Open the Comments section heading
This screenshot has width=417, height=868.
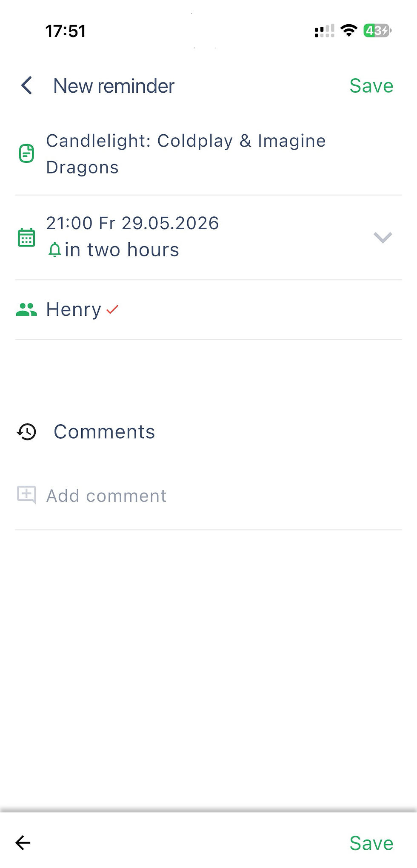tap(104, 432)
